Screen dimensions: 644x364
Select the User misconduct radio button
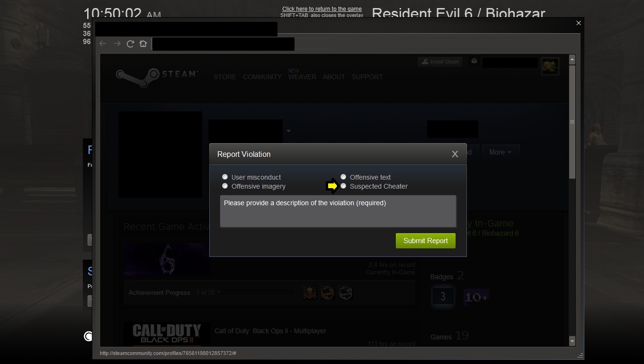point(225,177)
